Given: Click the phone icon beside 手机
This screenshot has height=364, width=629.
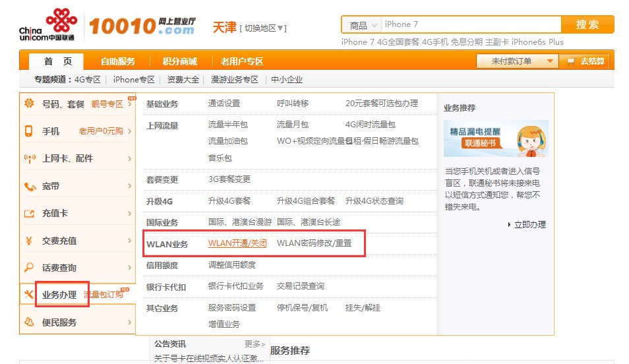Looking at the screenshot, I should pyautogui.click(x=28, y=131).
